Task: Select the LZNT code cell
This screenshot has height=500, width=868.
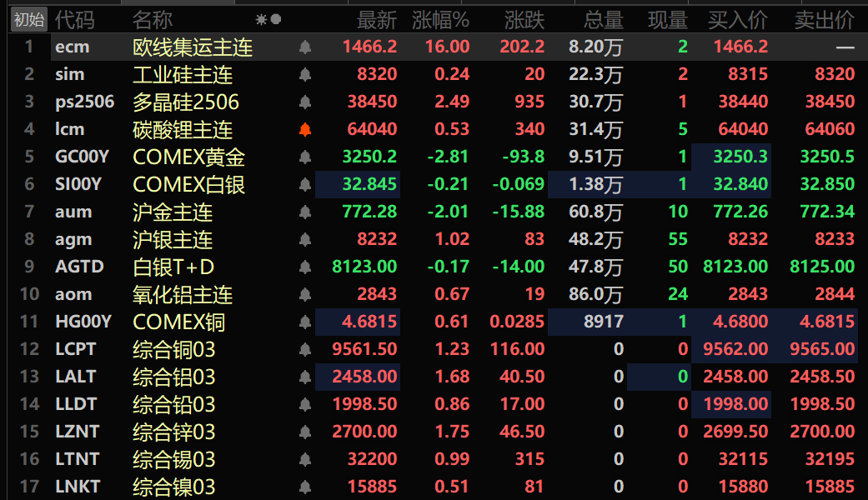Action: (x=77, y=432)
